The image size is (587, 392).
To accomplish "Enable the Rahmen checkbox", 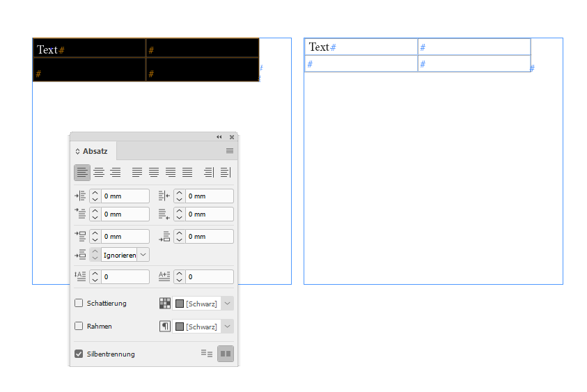I will (x=79, y=326).
